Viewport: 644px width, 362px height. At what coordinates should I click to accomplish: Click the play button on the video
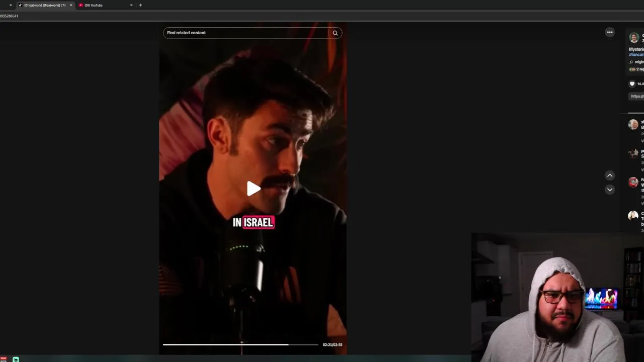coord(254,189)
